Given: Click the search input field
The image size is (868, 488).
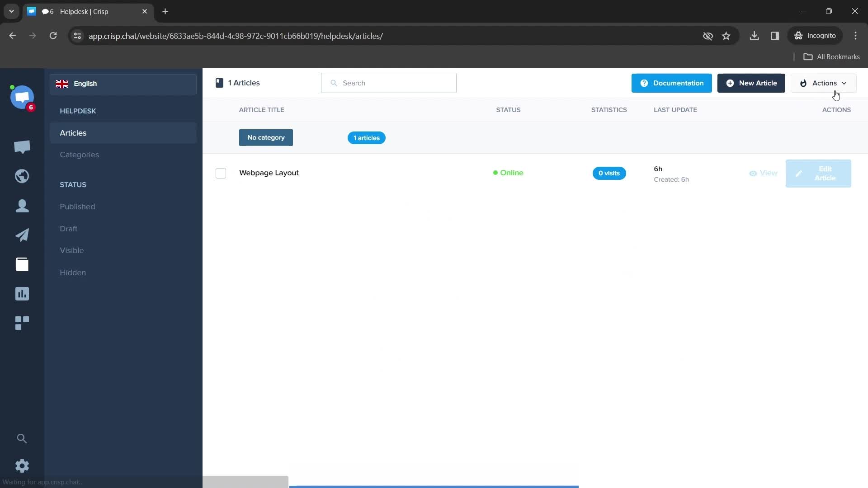Looking at the screenshot, I should (x=389, y=83).
